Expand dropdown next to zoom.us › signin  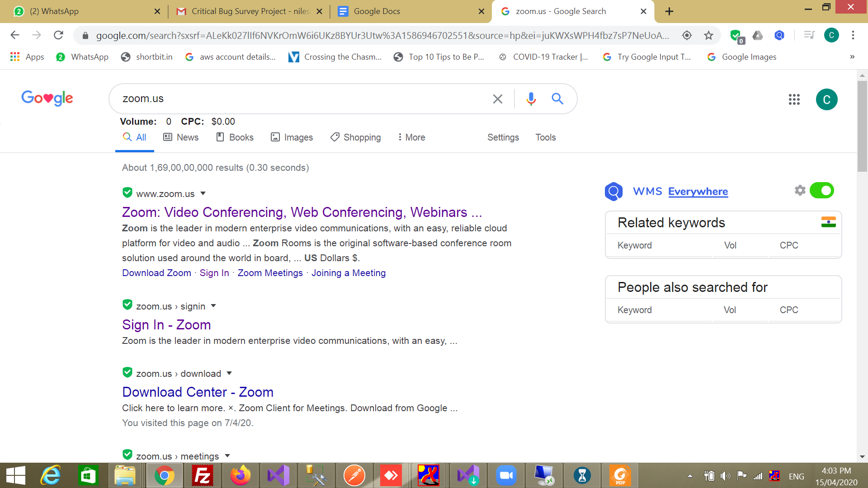tap(213, 306)
